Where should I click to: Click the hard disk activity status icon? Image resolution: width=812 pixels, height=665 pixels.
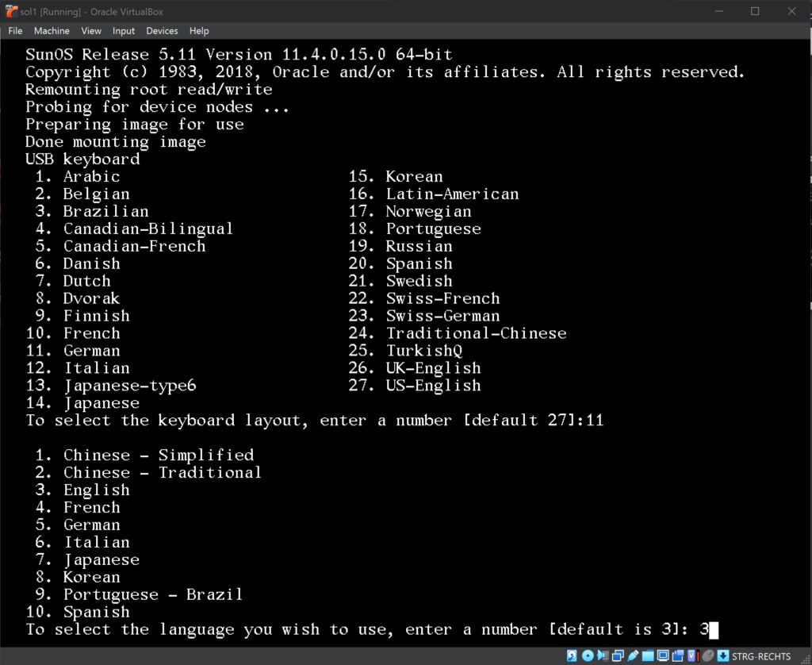click(x=572, y=655)
